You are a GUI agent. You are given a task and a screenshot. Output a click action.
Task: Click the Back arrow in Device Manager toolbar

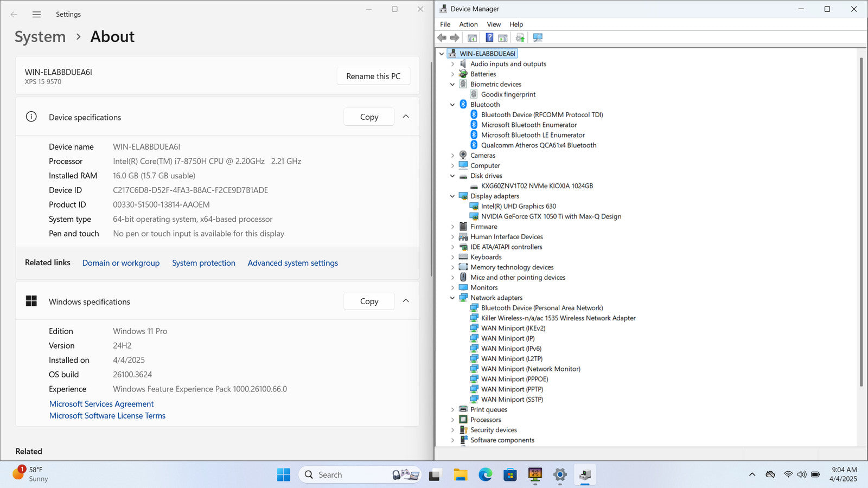pyautogui.click(x=442, y=37)
